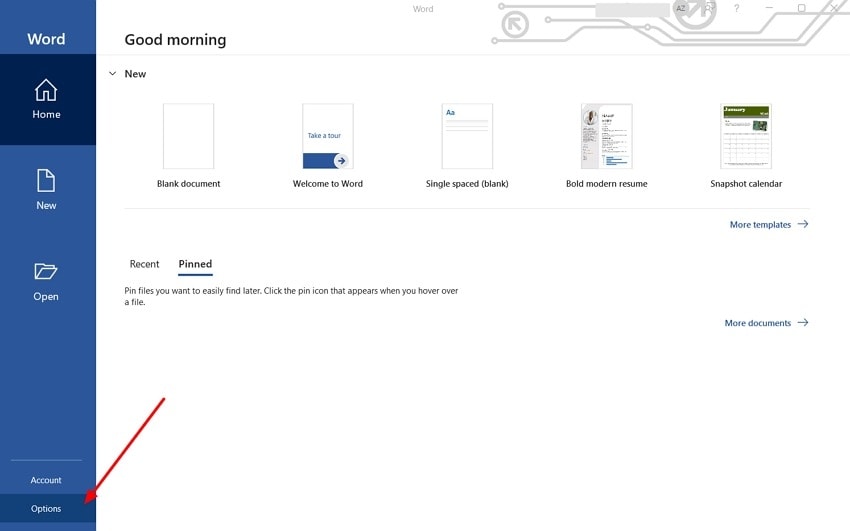Click the Help question mark icon

[737, 8]
